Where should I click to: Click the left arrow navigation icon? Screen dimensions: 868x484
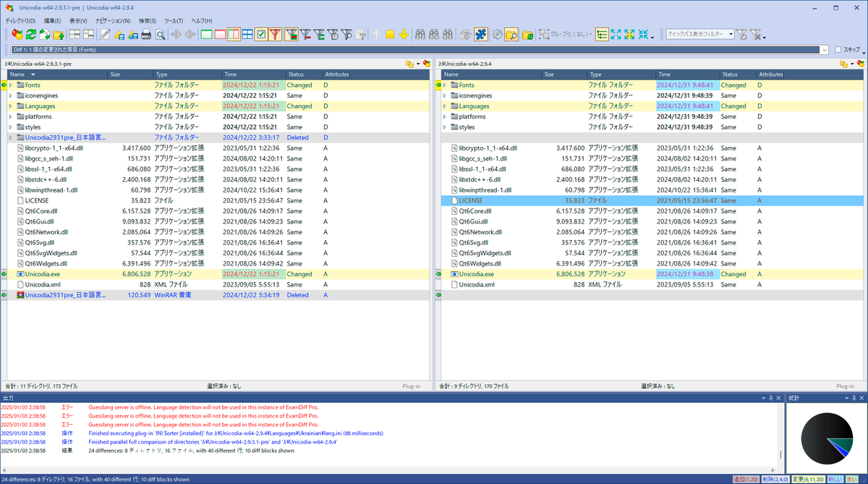click(x=190, y=34)
